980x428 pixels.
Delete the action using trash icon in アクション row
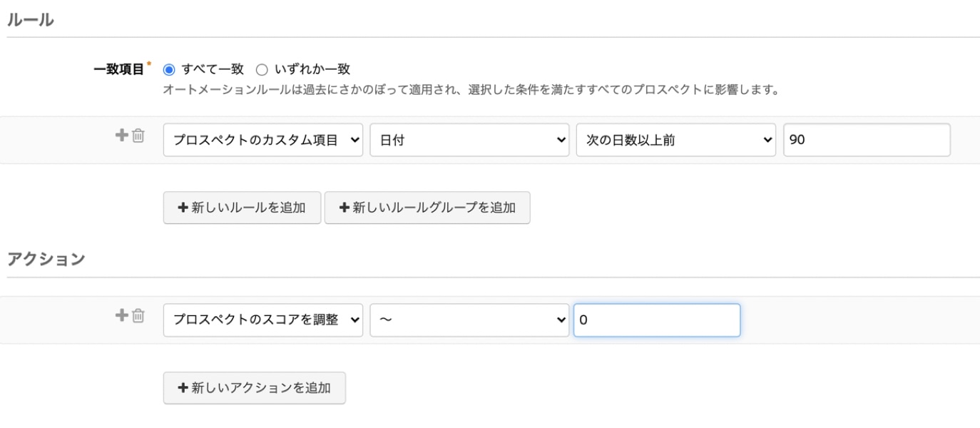pos(138,315)
